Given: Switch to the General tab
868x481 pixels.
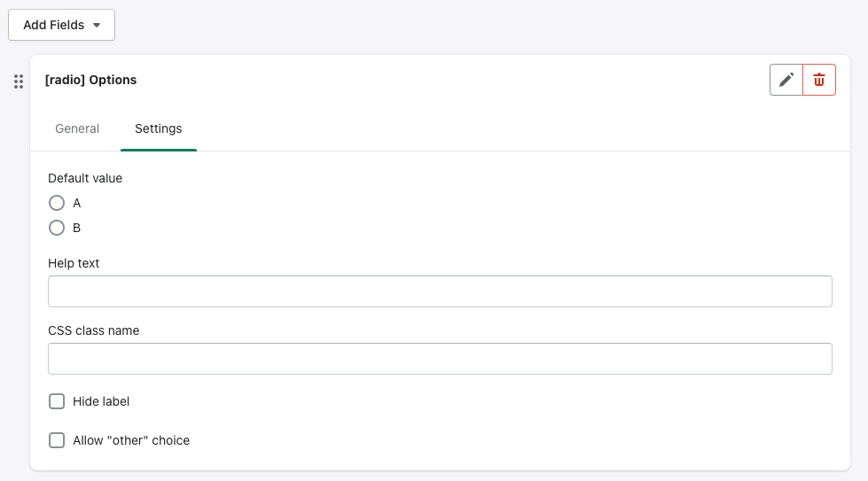Looking at the screenshot, I should click(x=77, y=128).
